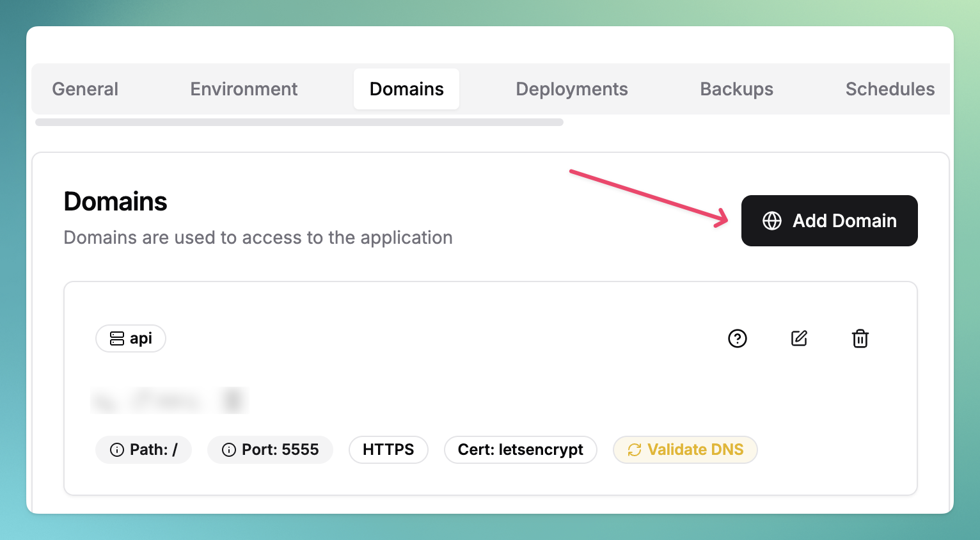Delete the api domain with trash icon
This screenshot has height=540, width=980.
point(860,338)
